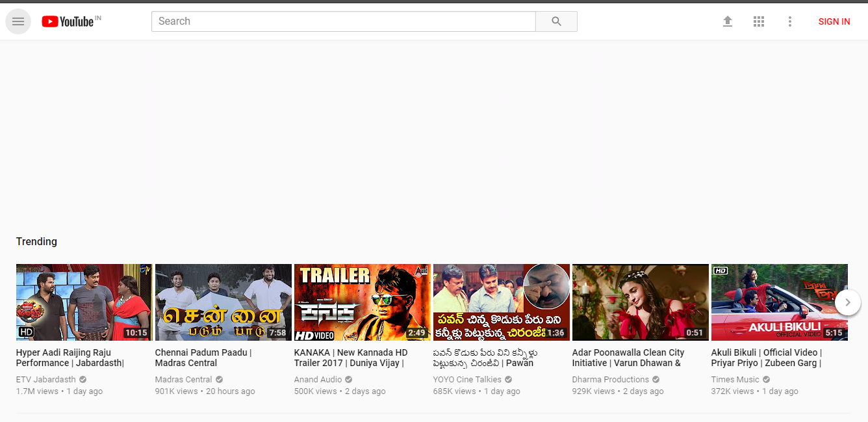Image resolution: width=868 pixels, height=422 pixels.
Task: Open the hamburger guide menu
Action: coord(18,21)
